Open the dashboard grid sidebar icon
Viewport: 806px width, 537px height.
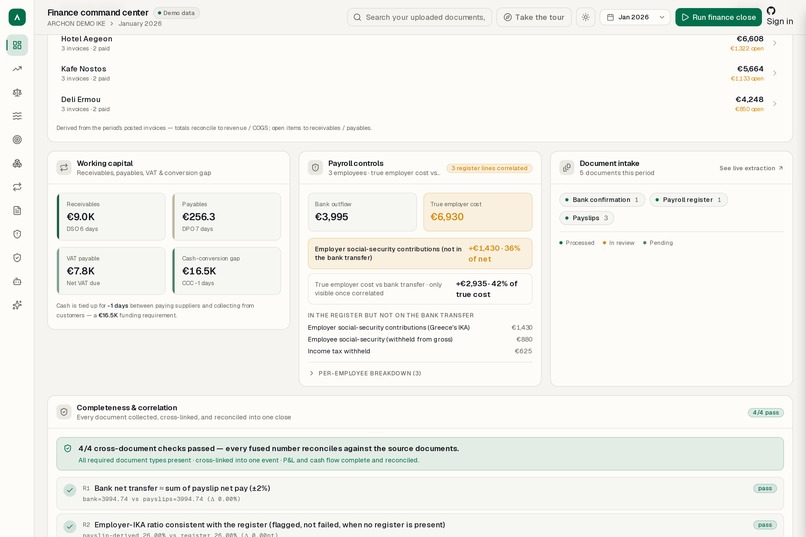17,45
